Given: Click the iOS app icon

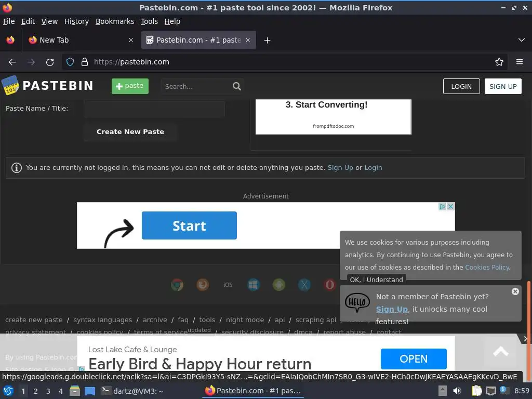Looking at the screenshot, I should [x=228, y=285].
